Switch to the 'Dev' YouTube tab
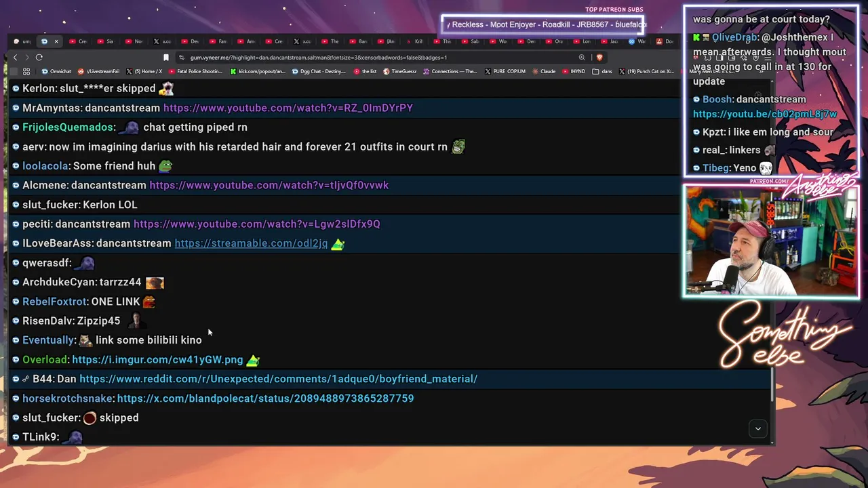868x488 pixels. click(x=191, y=41)
